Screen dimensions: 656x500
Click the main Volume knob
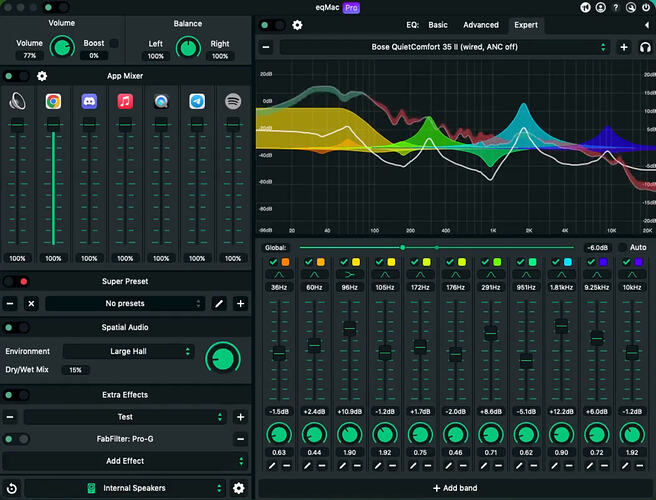(x=62, y=47)
